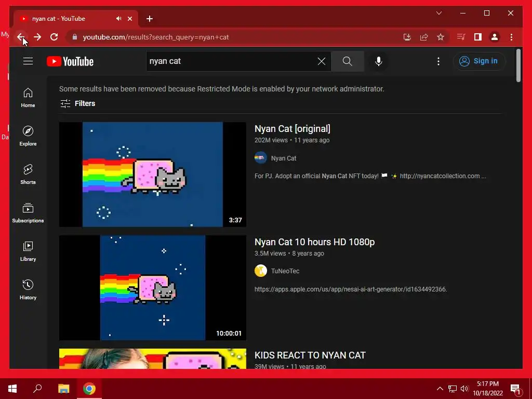
Task: Click the Chrome taskbar icon
Action: (89, 389)
